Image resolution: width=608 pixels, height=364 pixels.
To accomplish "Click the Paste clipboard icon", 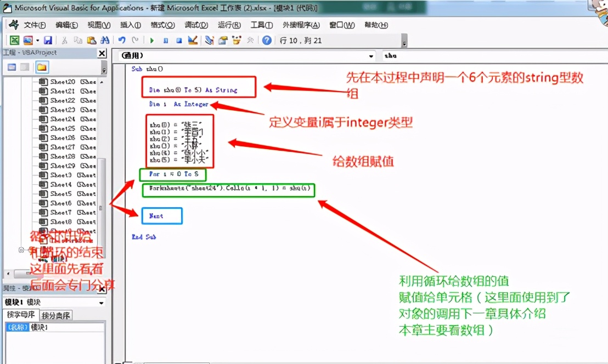I will pyautogui.click(x=92, y=40).
